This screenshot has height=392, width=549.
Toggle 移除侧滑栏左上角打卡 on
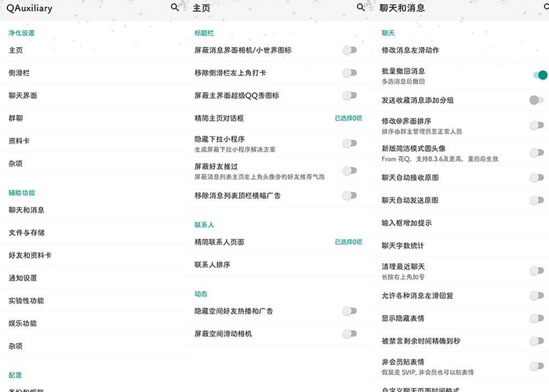(x=350, y=73)
